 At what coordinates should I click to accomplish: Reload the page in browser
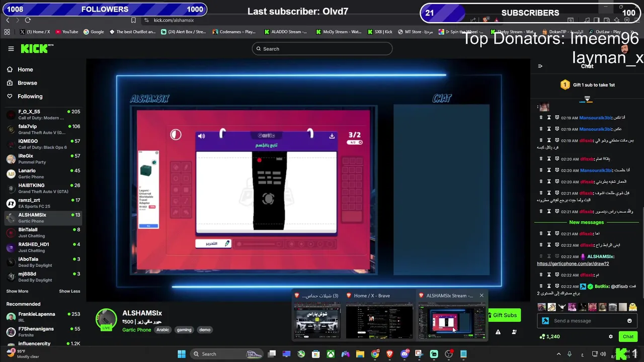pyautogui.click(x=28, y=20)
